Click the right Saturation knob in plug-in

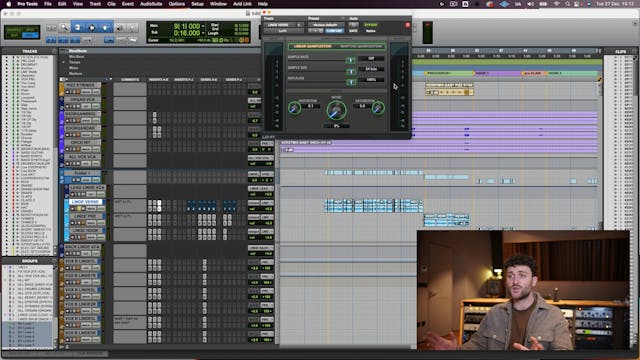tap(378, 108)
